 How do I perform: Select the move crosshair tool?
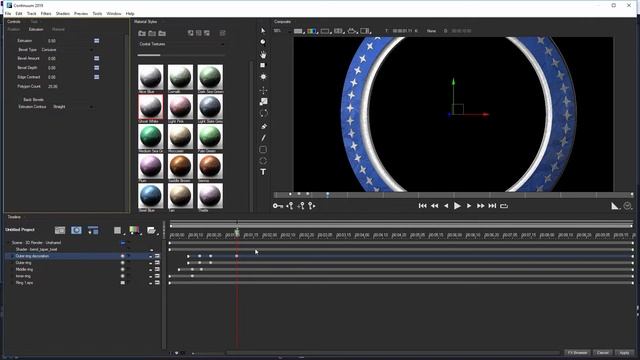coord(263,90)
